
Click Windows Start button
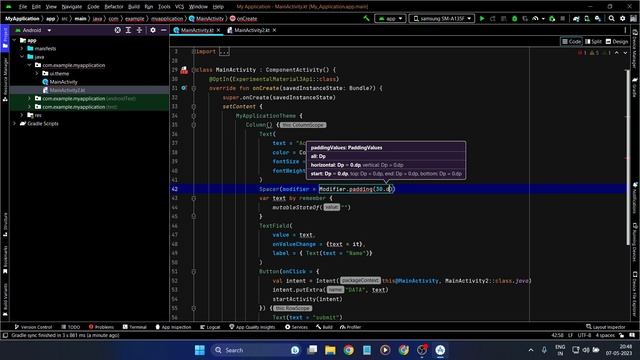click(x=200, y=350)
